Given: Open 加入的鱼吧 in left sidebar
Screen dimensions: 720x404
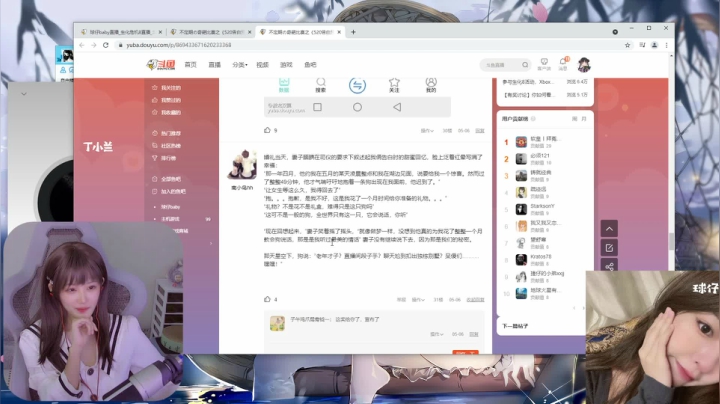Looking at the screenshot, I should (x=169, y=191).
